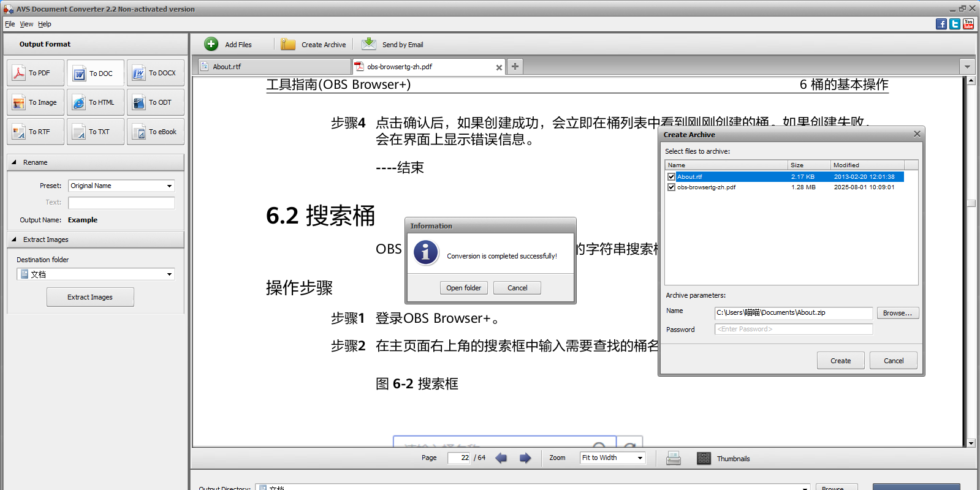The width and height of the screenshot is (980, 490).
Task: Add a new tab with plus icon
Action: 515,67
